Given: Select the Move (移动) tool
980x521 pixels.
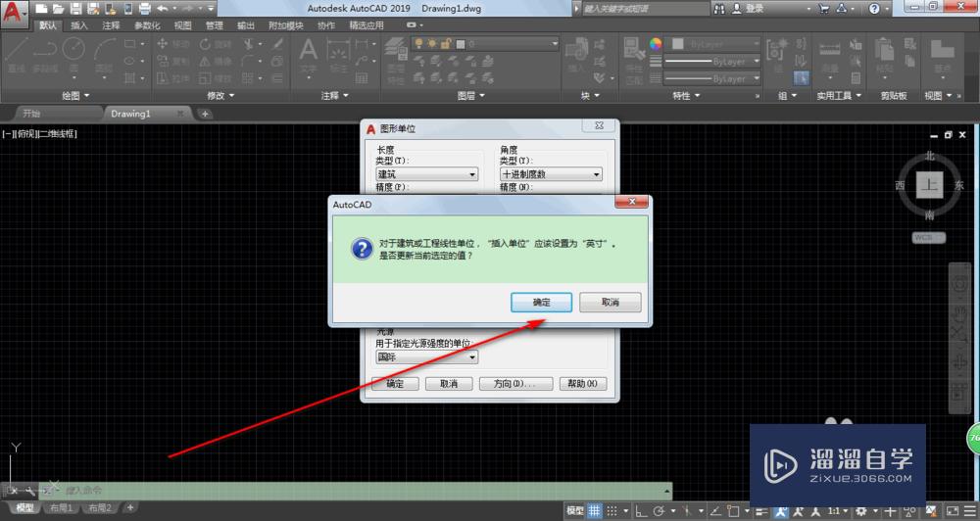Looking at the screenshot, I should tap(173, 44).
